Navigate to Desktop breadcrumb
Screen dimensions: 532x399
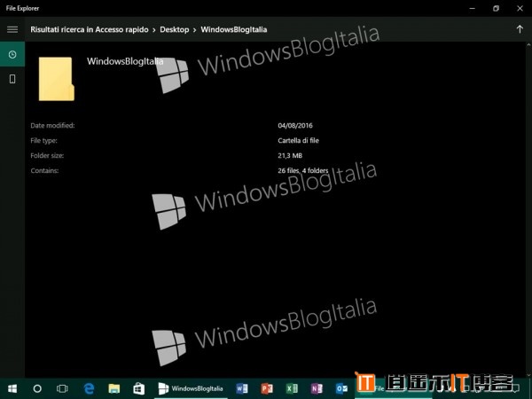click(175, 29)
